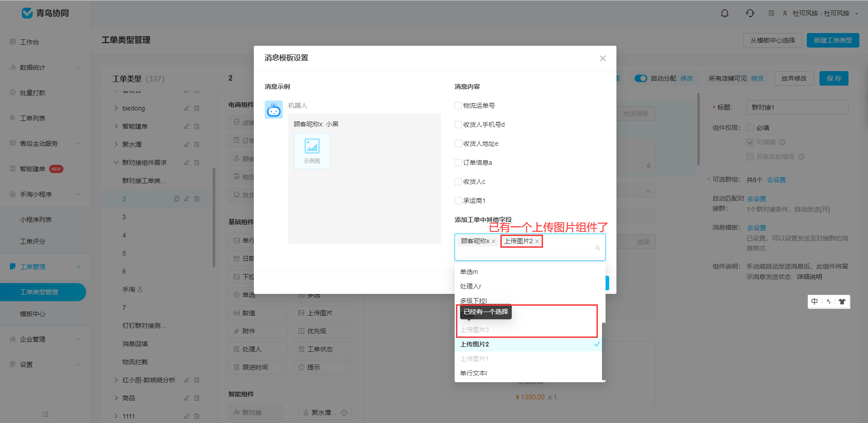Remove the 上传图片2 tag

537,241
